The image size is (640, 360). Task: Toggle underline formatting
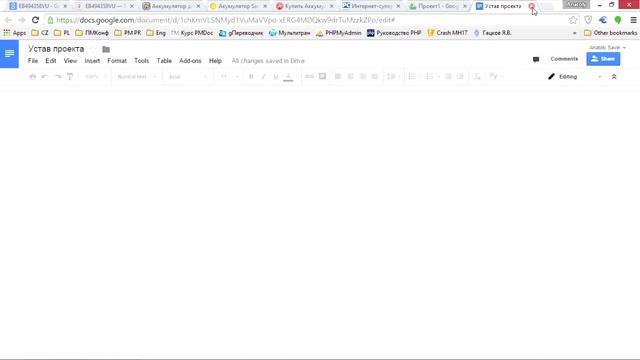click(x=276, y=77)
